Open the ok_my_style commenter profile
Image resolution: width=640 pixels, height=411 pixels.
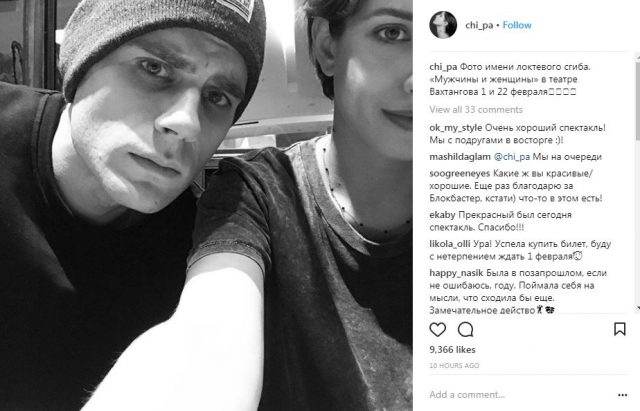tap(456, 128)
